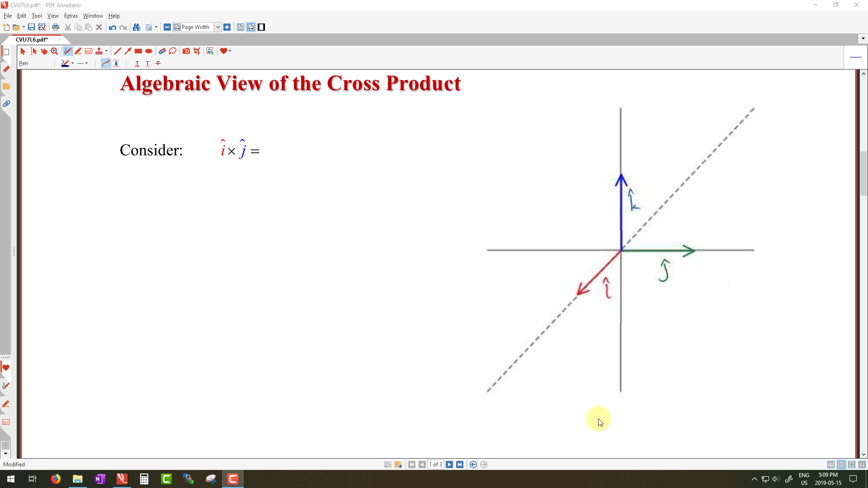
Task: Expand the pen color dropdown arrow
Action: [73, 63]
